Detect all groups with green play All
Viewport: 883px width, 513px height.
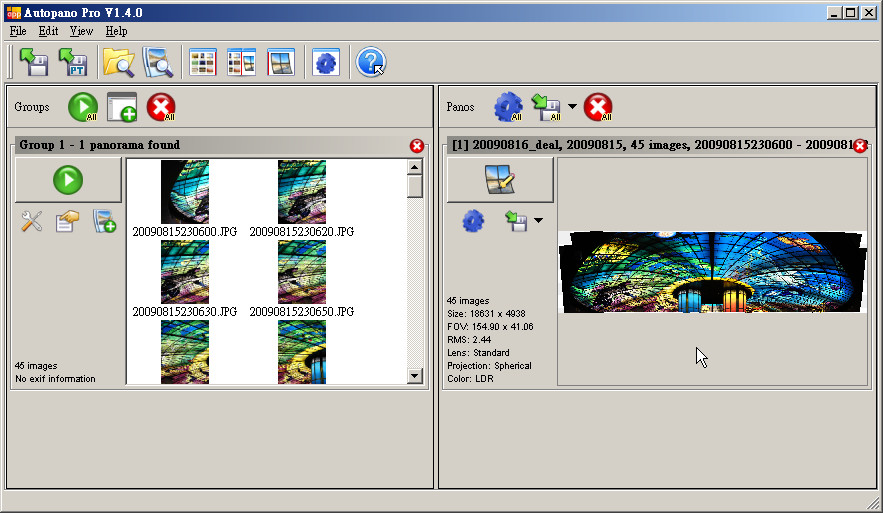click(83, 107)
